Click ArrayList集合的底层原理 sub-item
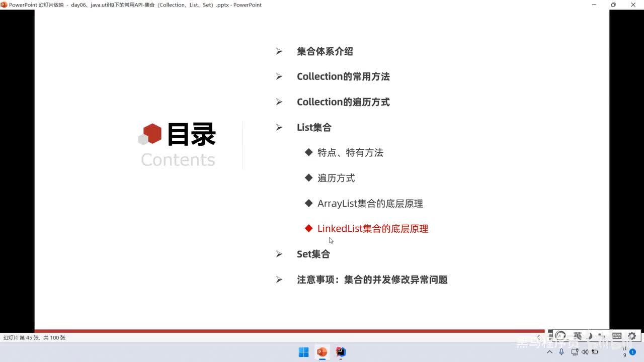This screenshot has height=362, width=644. coord(370,203)
